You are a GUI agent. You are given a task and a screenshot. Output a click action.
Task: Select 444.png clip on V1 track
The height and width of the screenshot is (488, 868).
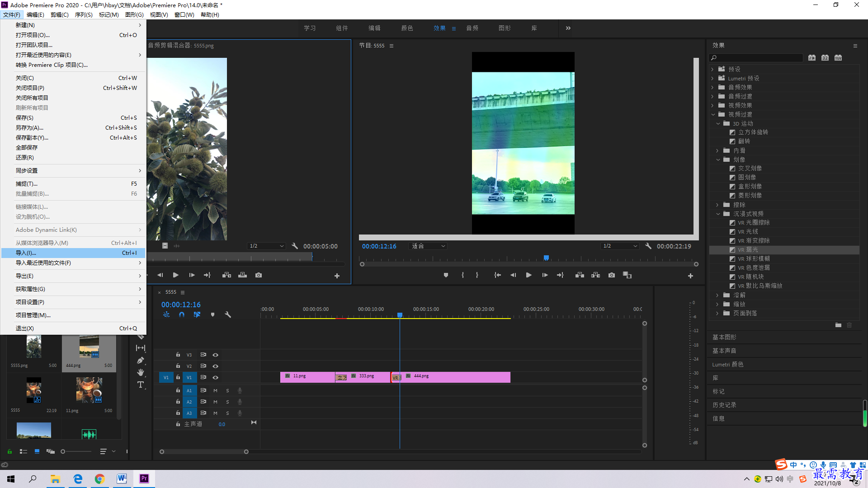coord(457,377)
